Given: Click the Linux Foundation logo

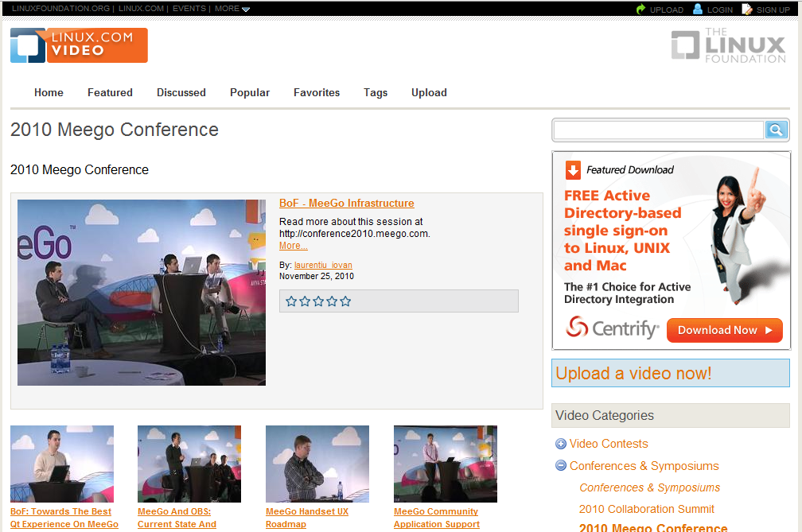Looking at the screenshot, I should click(728, 45).
